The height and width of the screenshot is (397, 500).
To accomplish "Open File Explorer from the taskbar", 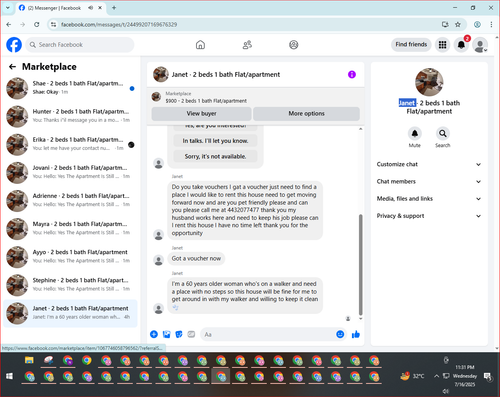I will 29,360.
